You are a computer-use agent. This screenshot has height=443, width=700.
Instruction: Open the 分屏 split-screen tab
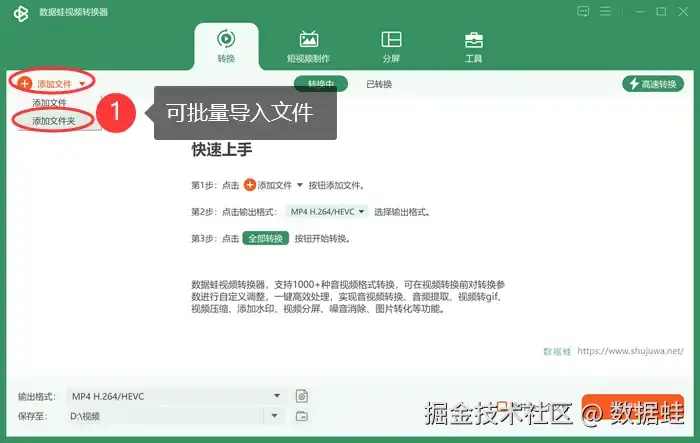pyautogui.click(x=392, y=46)
